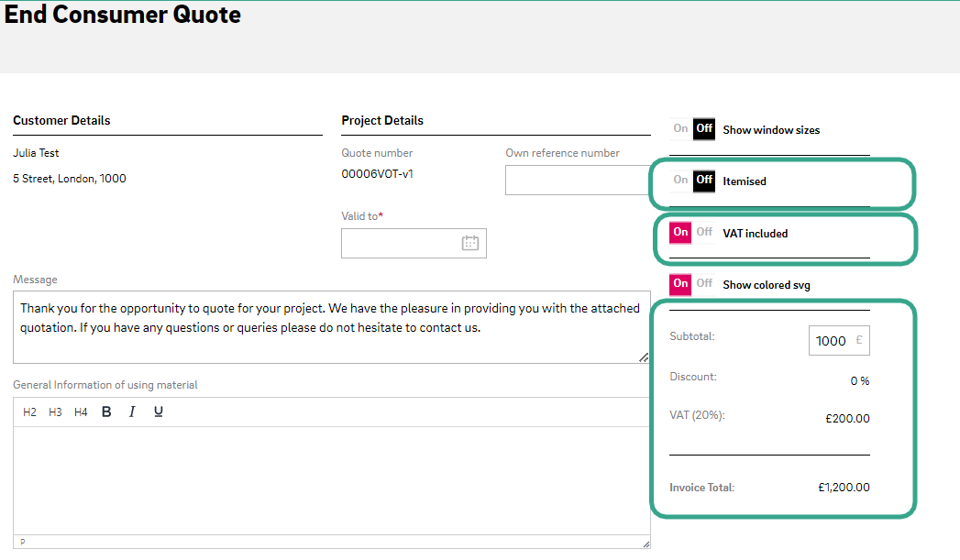Viewport: 960px width, 560px height.
Task: Turn on the Itemised toggle
Action: pos(681,181)
